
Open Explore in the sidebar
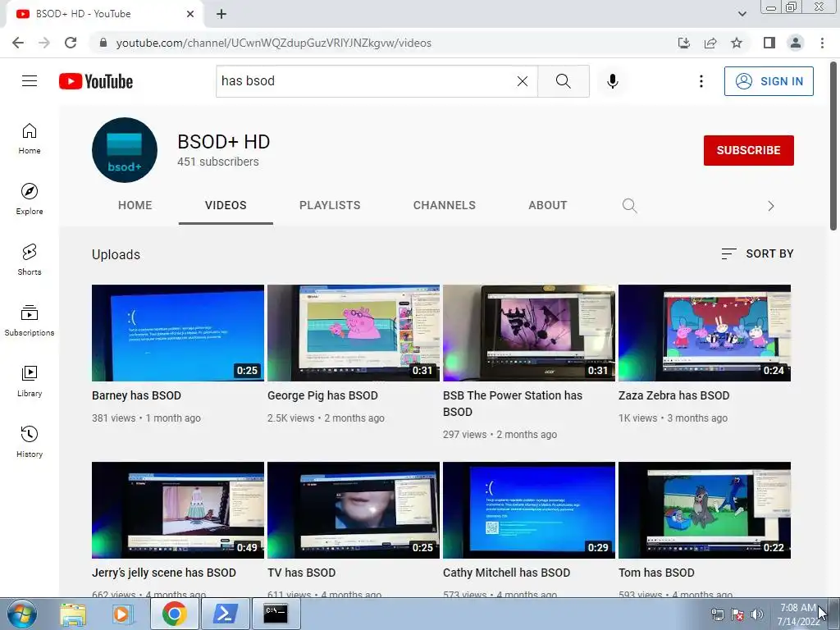tap(30, 199)
